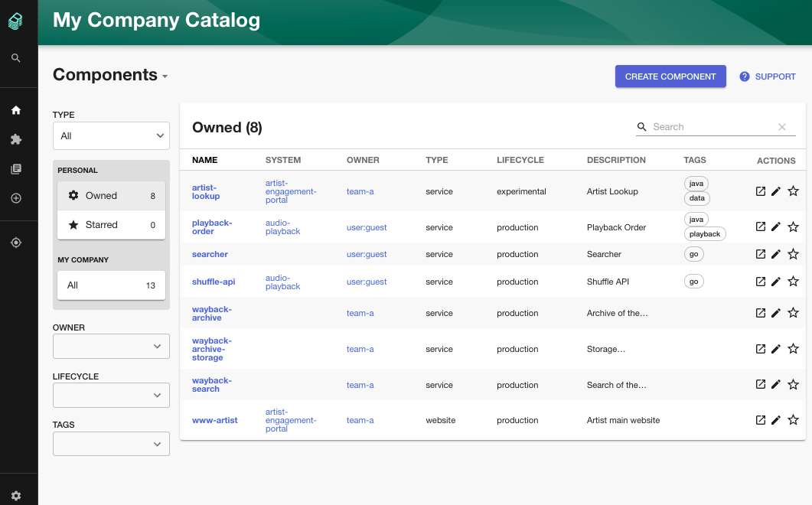Click the shuffle-api component name
The image size is (812, 505).
[214, 282]
